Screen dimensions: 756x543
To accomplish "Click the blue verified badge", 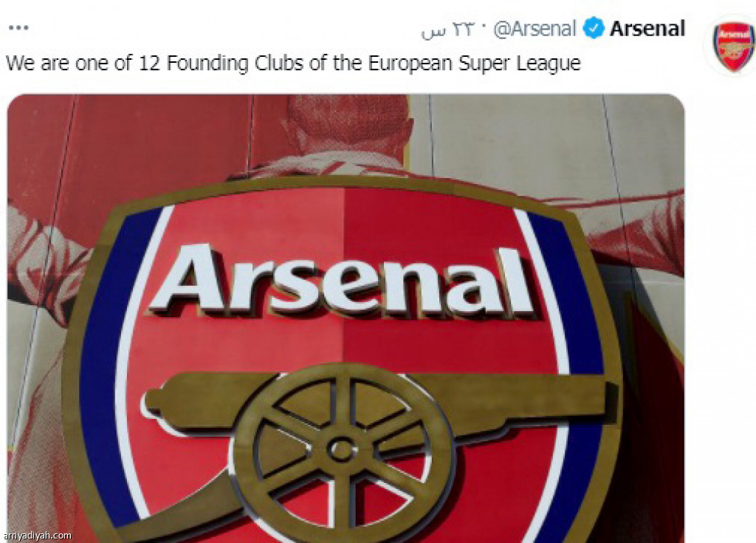I will click(593, 28).
